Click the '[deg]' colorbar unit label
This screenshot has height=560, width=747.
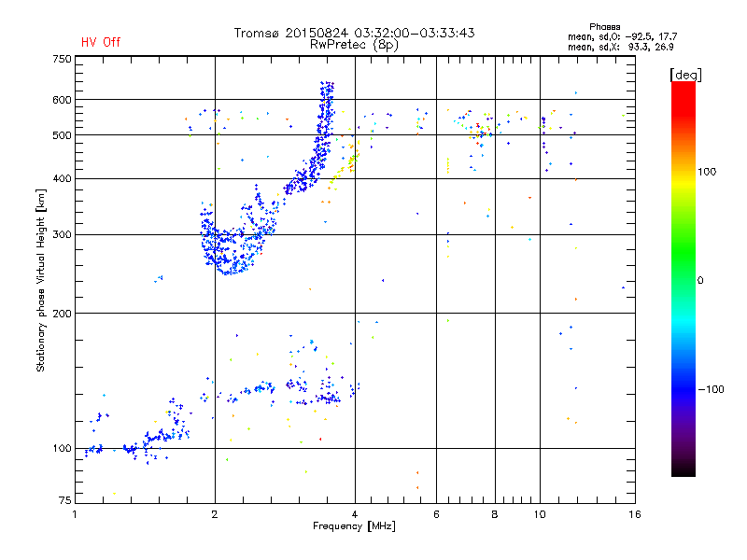point(685,75)
